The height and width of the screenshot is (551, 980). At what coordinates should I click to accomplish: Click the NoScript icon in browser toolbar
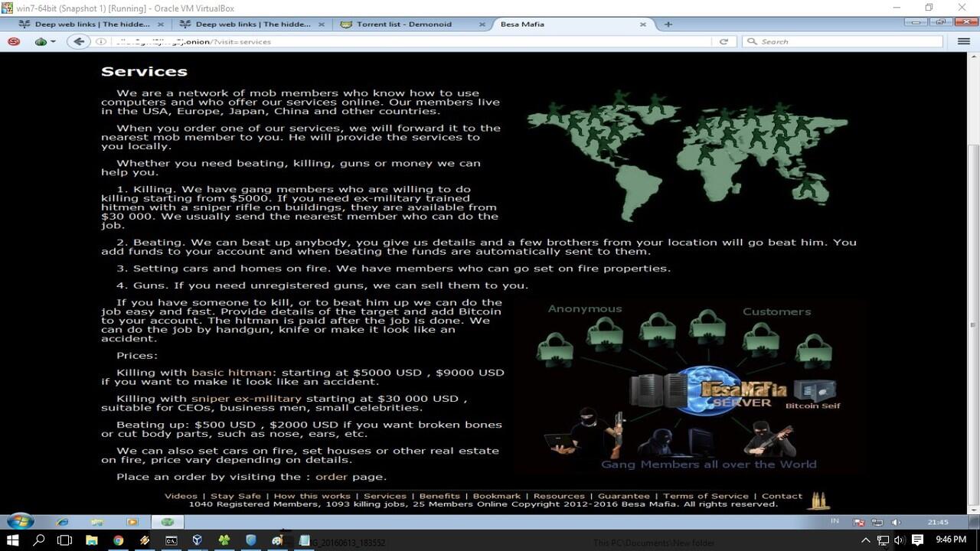tap(14, 41)
